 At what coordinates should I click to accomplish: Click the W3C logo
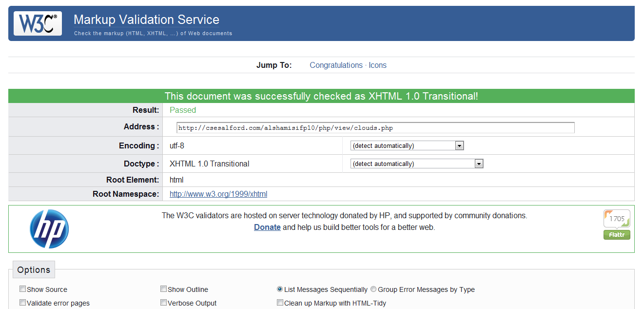(38, 23)
